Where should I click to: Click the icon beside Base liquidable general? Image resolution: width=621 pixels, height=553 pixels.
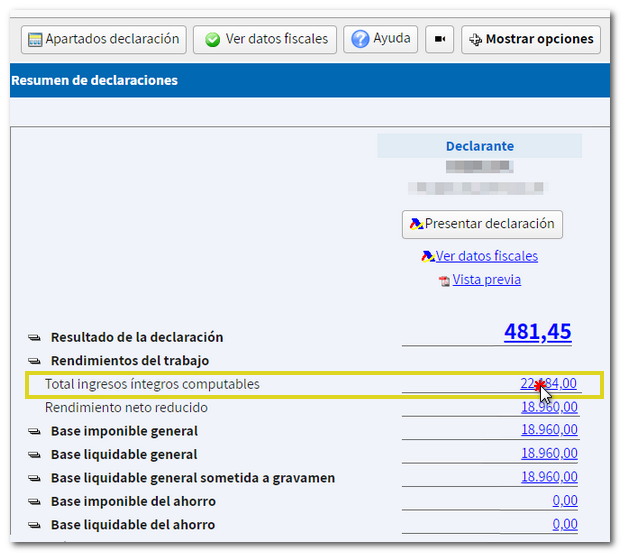point(33,455)
